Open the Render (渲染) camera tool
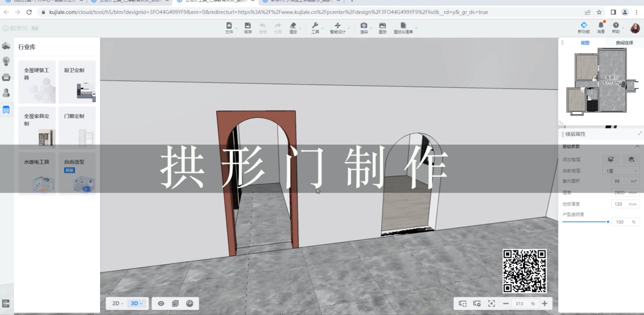Screen dimensions: 644x315 [x=364, y=28]
